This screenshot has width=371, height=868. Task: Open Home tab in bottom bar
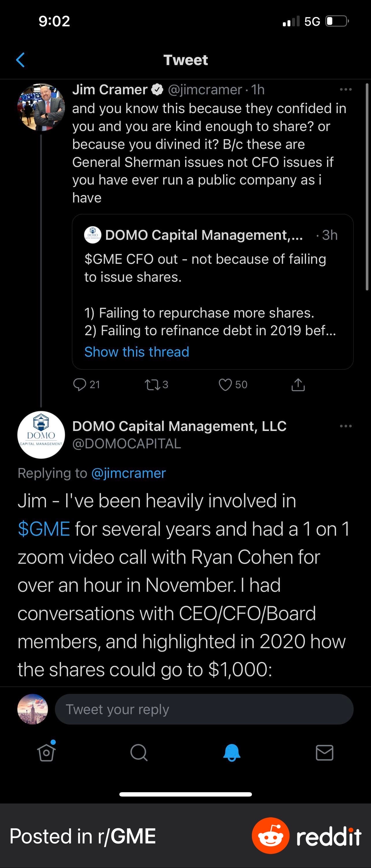point(47,752)
